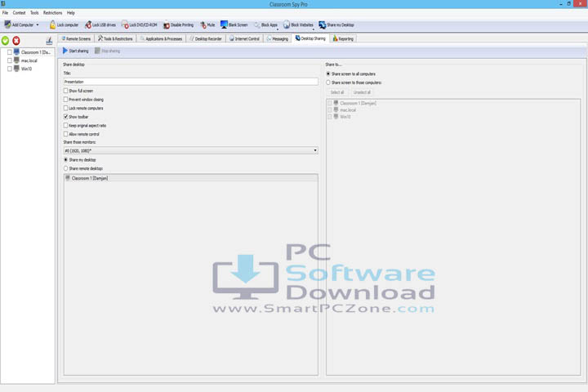This screenshot has width=588, height=392.
Task: Click the green check-all computers icon
Action: [x=5, y=41]
